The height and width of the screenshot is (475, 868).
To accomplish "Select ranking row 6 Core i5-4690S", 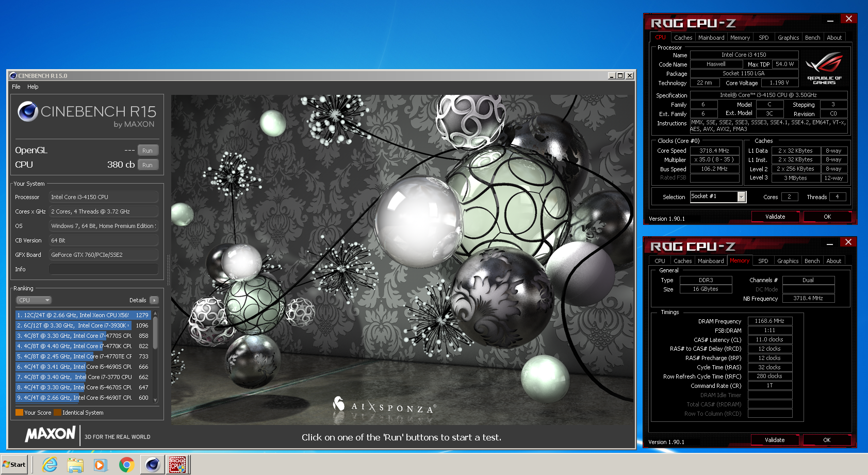I will pos(83,367).
